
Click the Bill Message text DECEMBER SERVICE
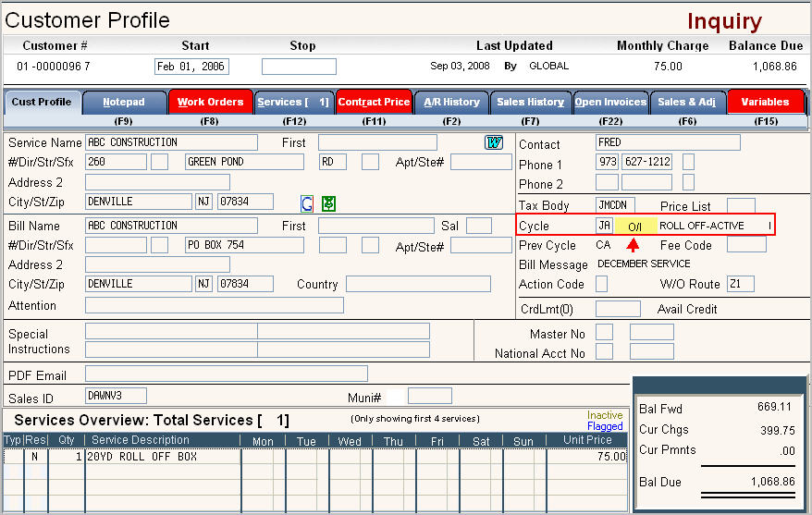pos(644,264)
